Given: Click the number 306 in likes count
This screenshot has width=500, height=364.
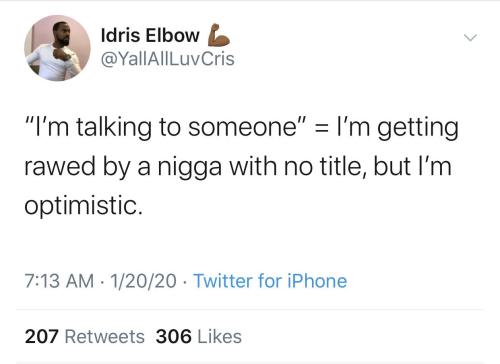Looking at the screenshot, I should (174, 336).
